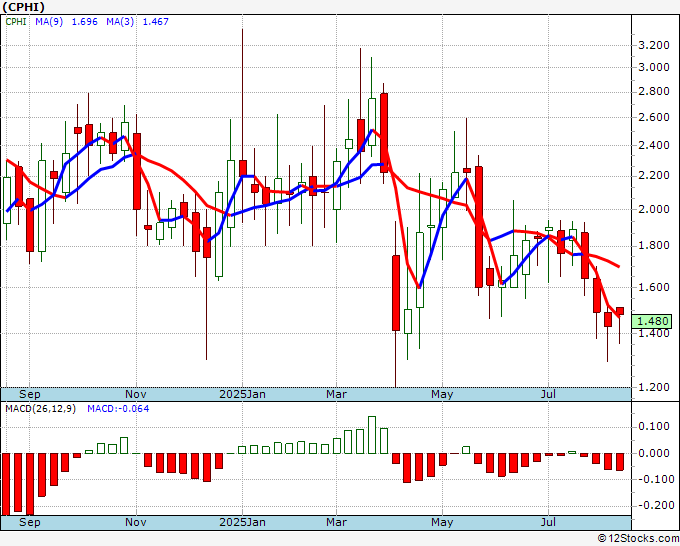
Task: Click Mar on the price chart time axis
Action: pyautogui.click(x=337, y=394)
